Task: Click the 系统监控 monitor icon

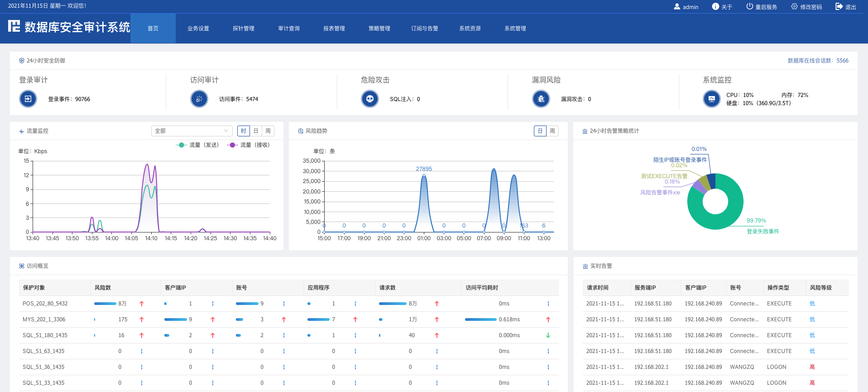Action: [x=712, y=99]
